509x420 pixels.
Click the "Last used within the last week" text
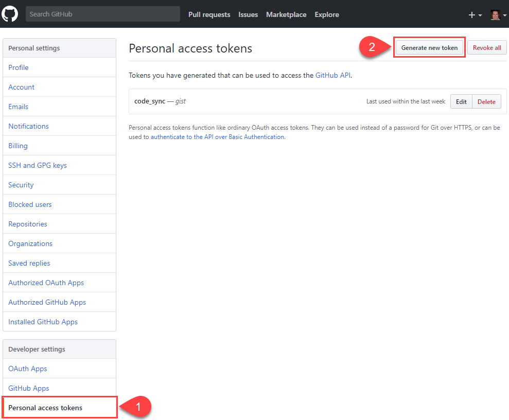pyautogui.click(x=406, y=101)
